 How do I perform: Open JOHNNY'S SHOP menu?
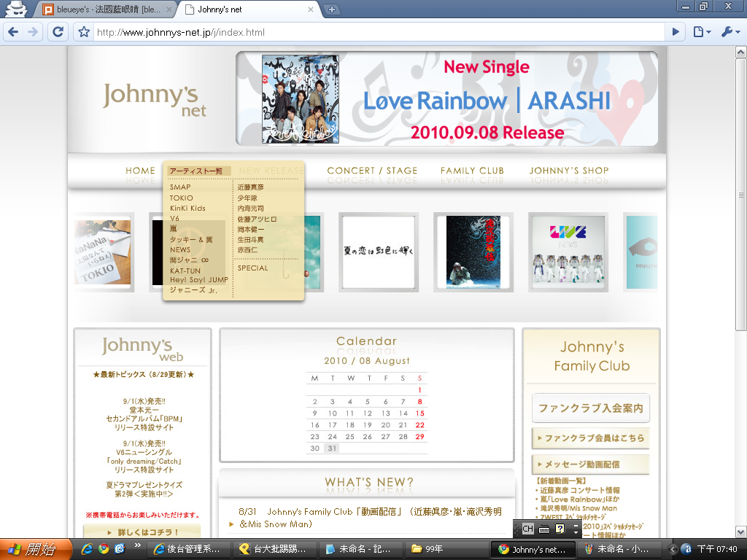569,171
